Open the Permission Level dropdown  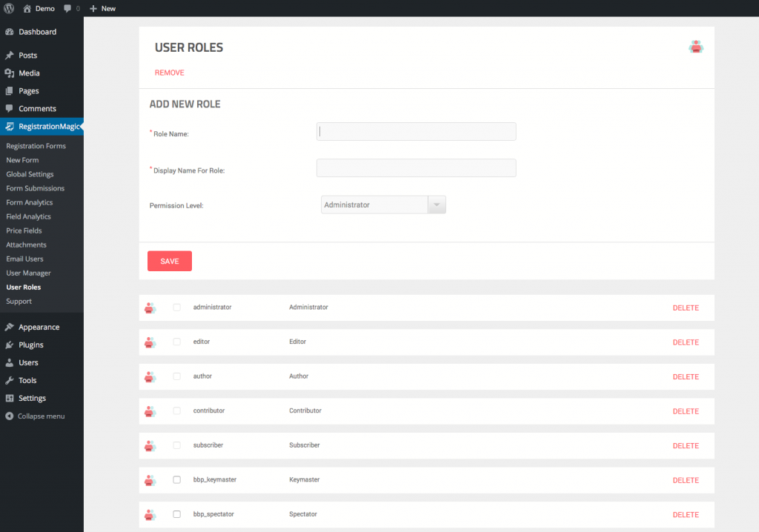(374, 204)
